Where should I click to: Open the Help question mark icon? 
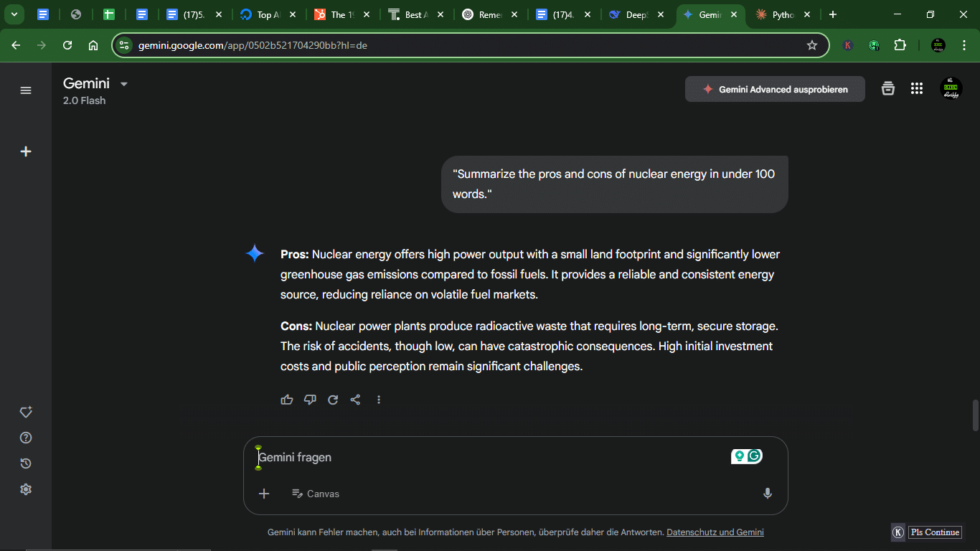[x=26, y=438]
